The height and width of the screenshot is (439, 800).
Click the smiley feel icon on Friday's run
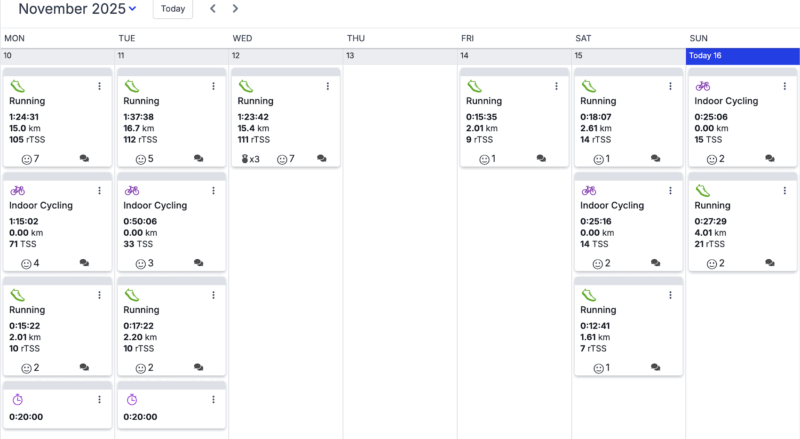coord(485,159)
